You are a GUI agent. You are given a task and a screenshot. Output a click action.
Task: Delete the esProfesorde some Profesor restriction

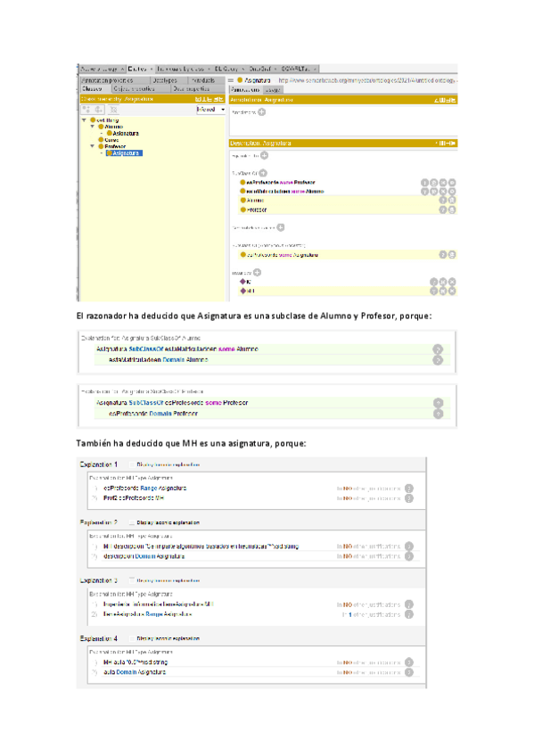click(x=443, y=183)
